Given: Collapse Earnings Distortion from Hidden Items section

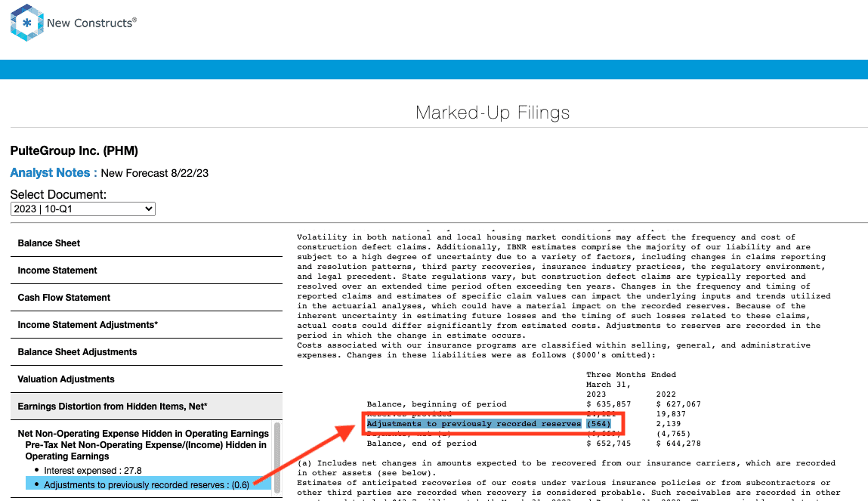Looking at the screenshot, I should 146,407.
